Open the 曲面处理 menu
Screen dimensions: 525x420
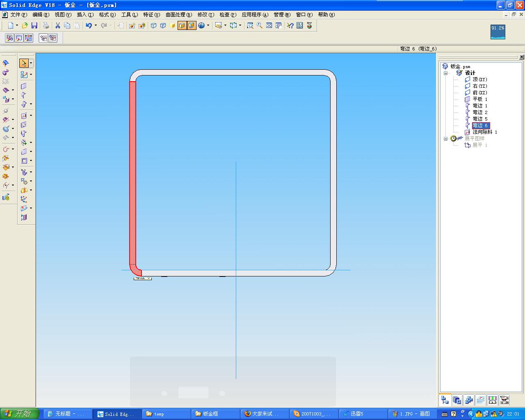pyautogui.click(x=179, y=15)
